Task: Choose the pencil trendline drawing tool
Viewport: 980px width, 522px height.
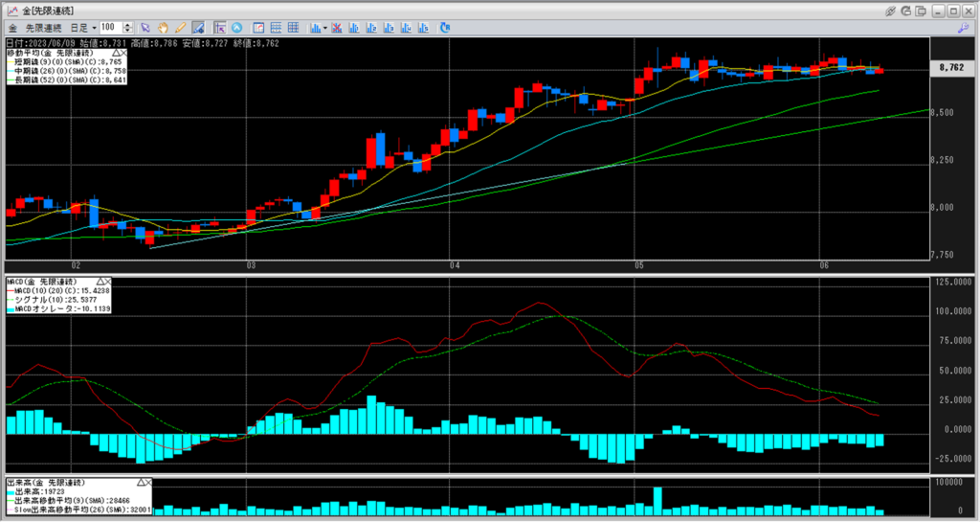Action: (x=180, y=28)
